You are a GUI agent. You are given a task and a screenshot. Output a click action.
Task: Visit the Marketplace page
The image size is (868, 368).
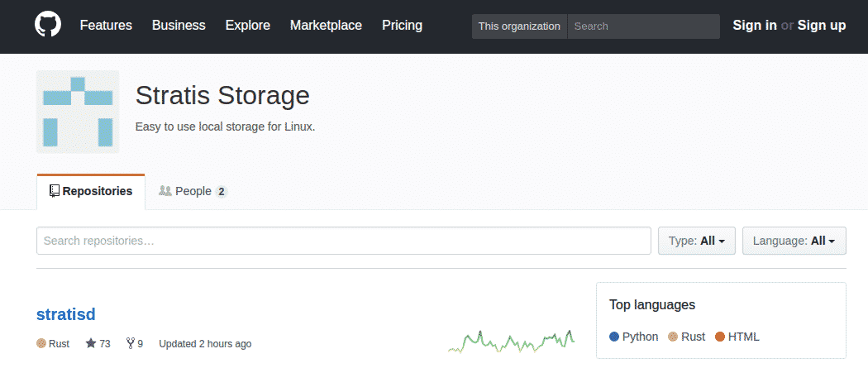pyautogui.click(x=326, y=26)
